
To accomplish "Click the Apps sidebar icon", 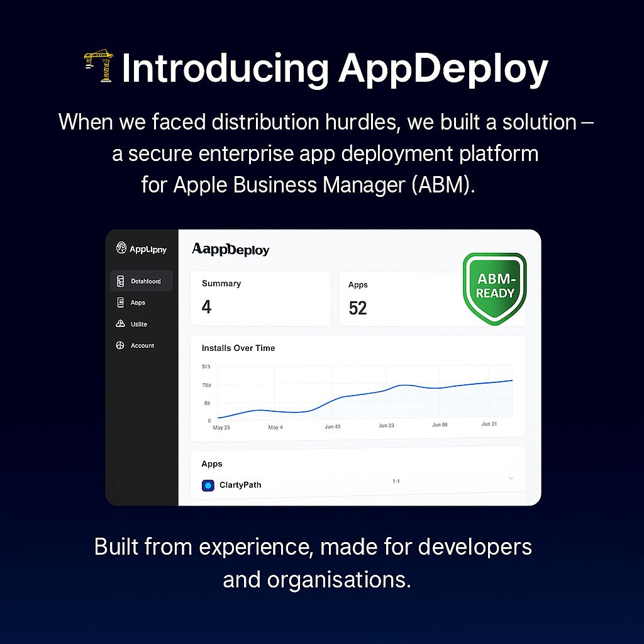I will (120, 303).
